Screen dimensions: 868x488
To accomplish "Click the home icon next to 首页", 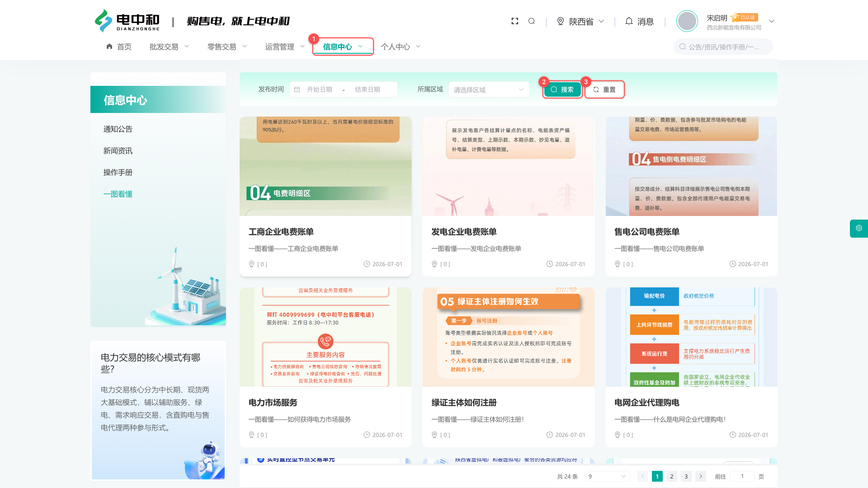I will (109, 47).
